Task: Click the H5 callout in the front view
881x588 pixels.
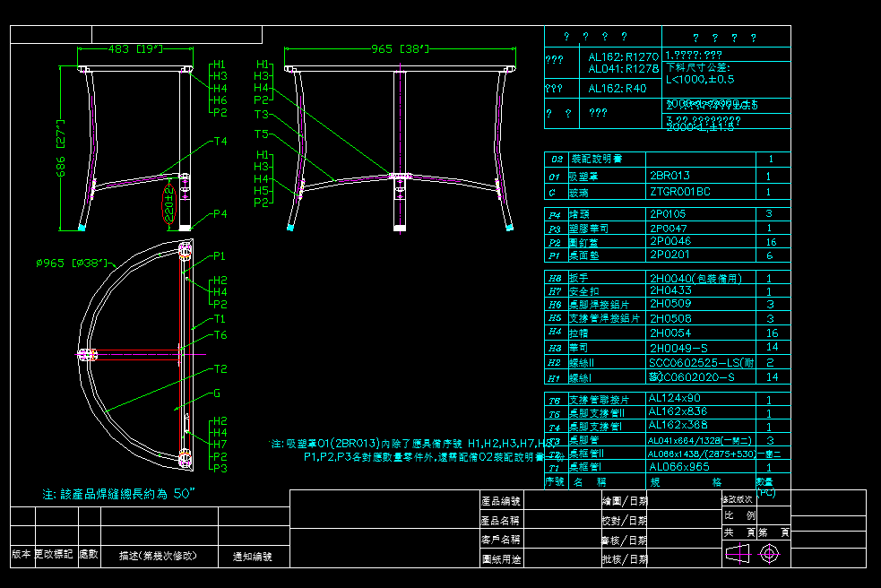Action: 261,191
